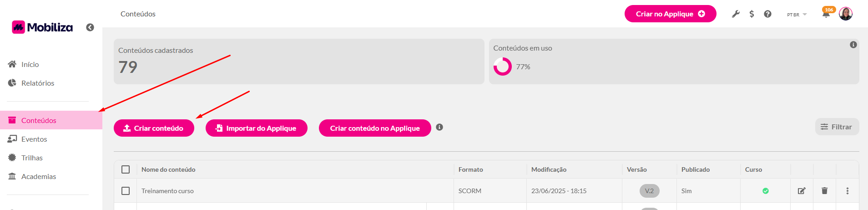Click the dollar sign billing icon
This screenshot has width=868, height=210.
tap(752, 14)
